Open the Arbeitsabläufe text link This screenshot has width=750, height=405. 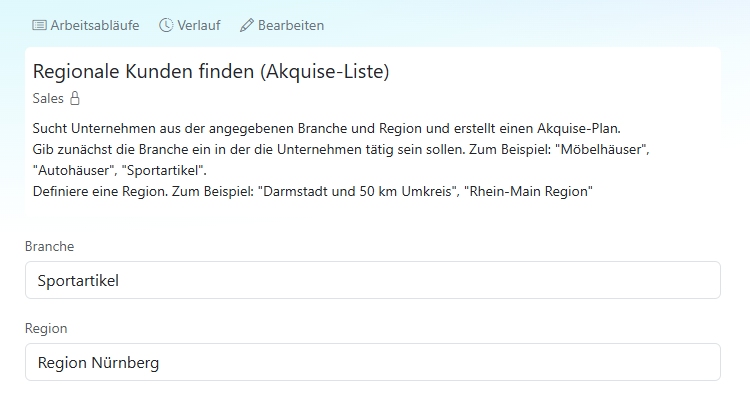pyautogui.click(x=95, y=25)
